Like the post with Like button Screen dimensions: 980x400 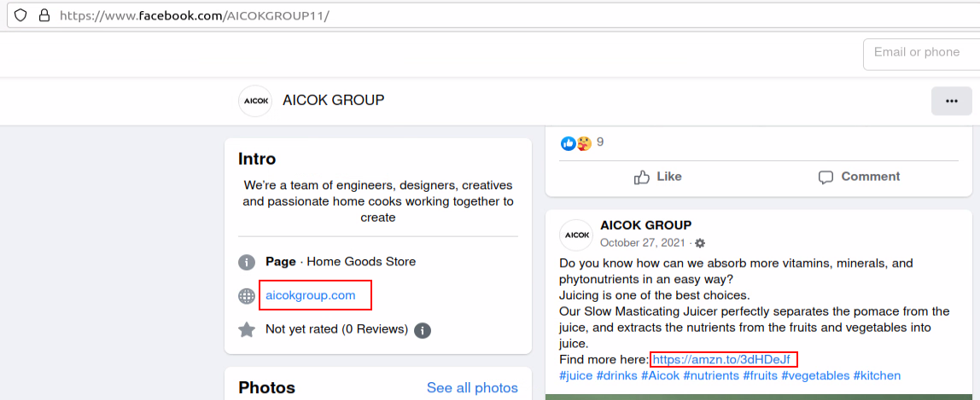(x=658, y=177)
